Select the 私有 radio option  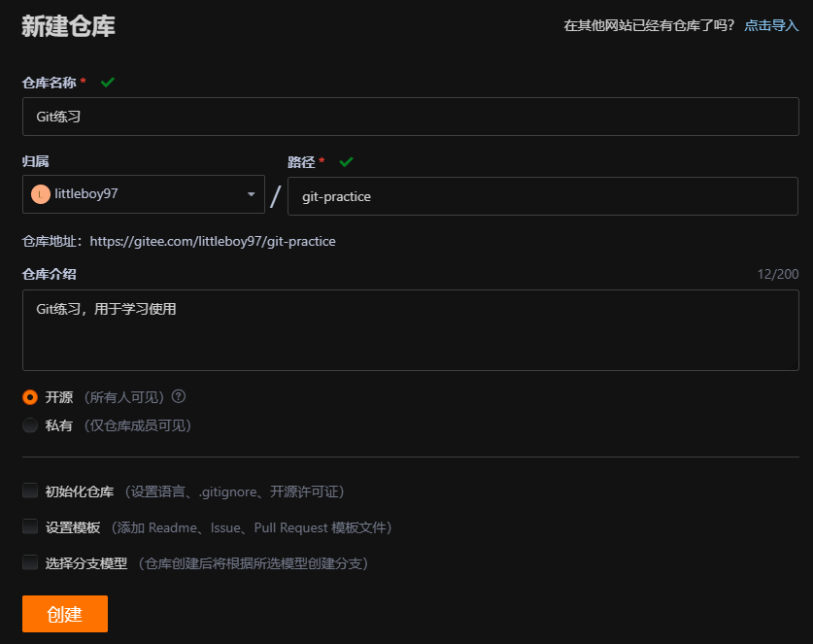pos(30,425)
